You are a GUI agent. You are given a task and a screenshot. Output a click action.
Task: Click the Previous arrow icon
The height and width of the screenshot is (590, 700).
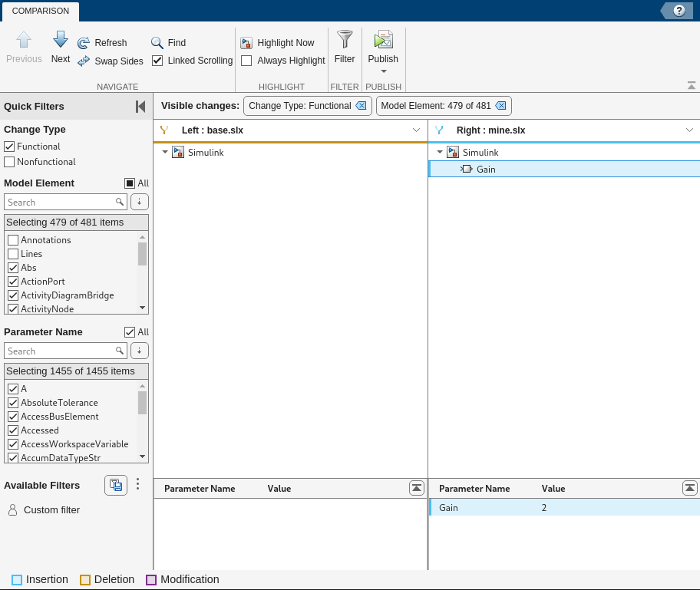click(24, 40)
